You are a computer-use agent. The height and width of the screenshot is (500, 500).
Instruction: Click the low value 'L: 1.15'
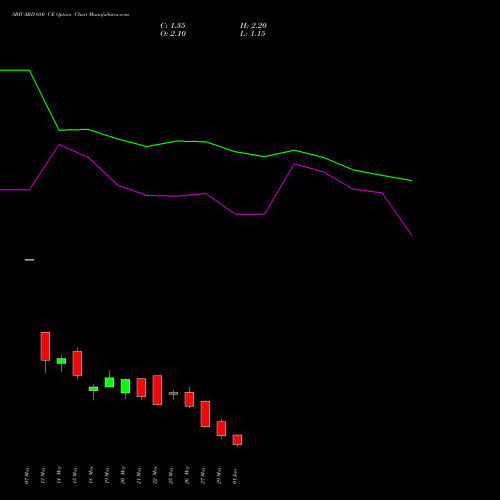tap(253, 34)
